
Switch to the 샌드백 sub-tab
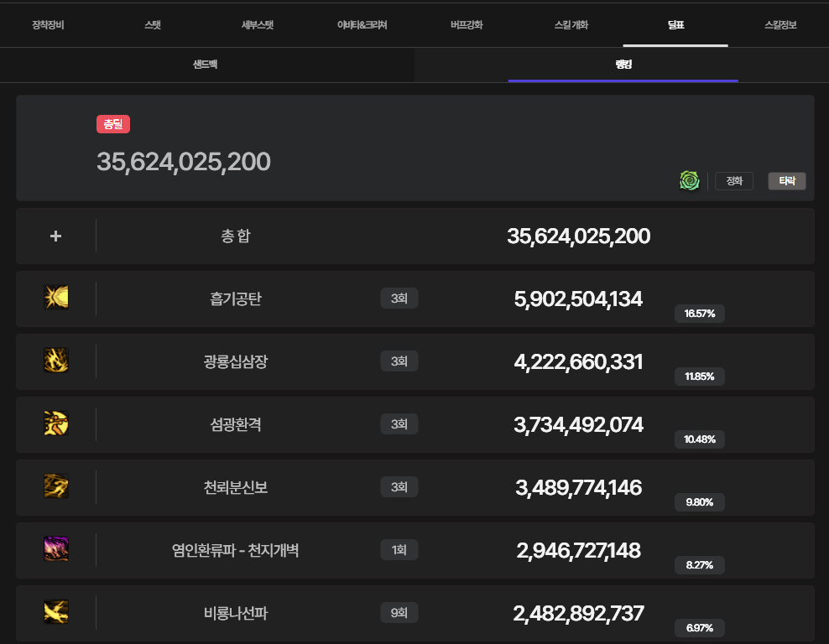[x=206, y=65]
